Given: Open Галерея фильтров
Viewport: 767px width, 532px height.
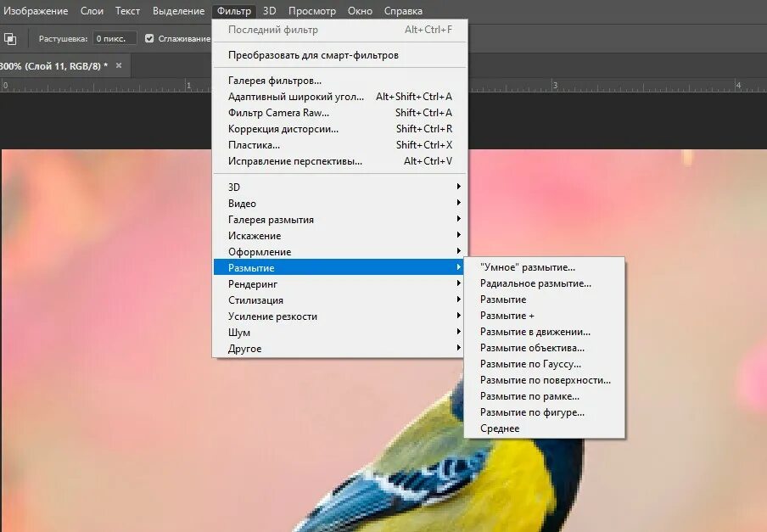Looking at the screenshot, I should tap(340, 81).
